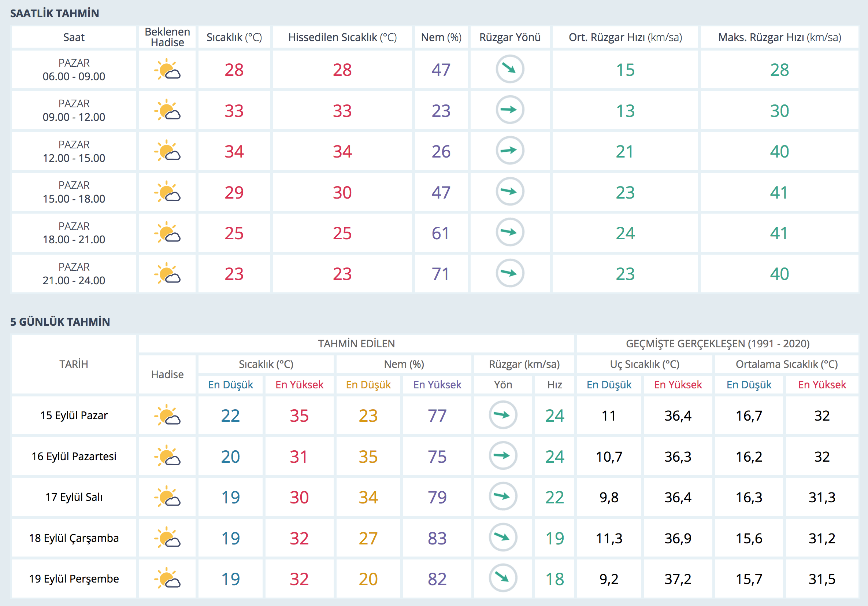Click wind direction icon for 18 Eylül Çarşamba

coord(503,537)
